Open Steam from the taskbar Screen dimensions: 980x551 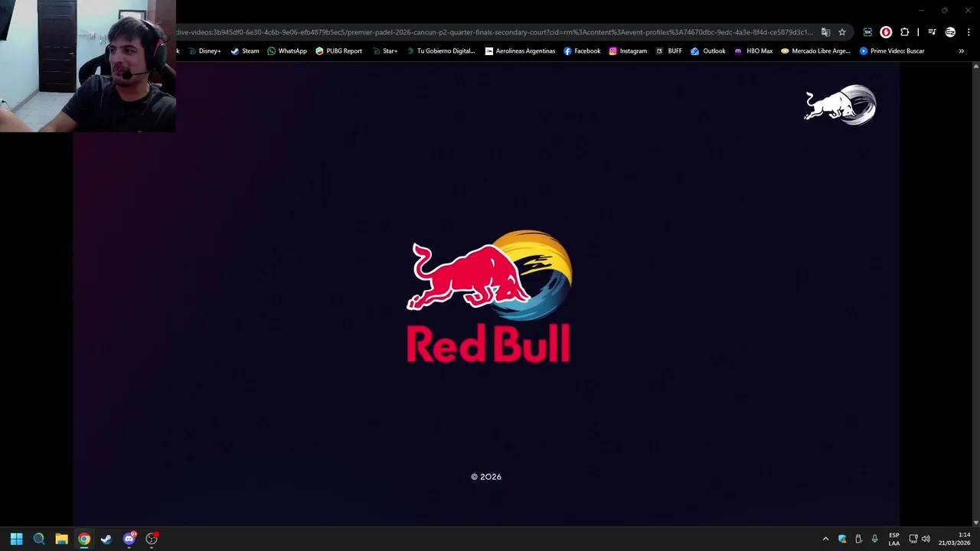tap(106, 539)
